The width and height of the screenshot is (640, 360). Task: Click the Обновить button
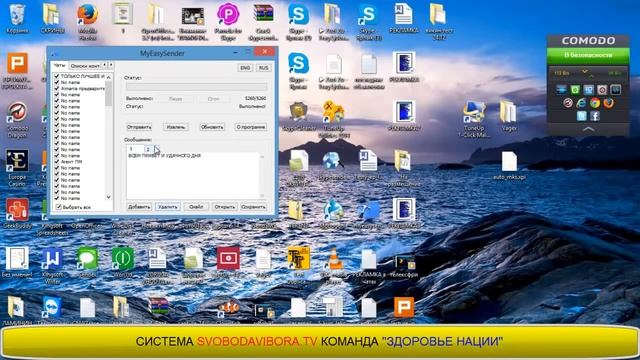[212, 127]
